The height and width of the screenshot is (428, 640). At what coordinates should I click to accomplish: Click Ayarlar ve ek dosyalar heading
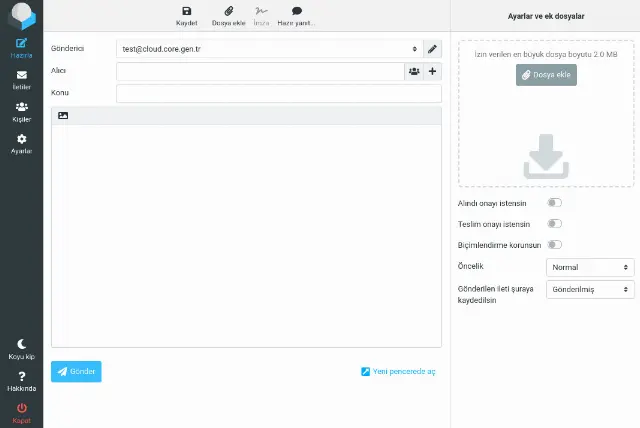(546, 16)
